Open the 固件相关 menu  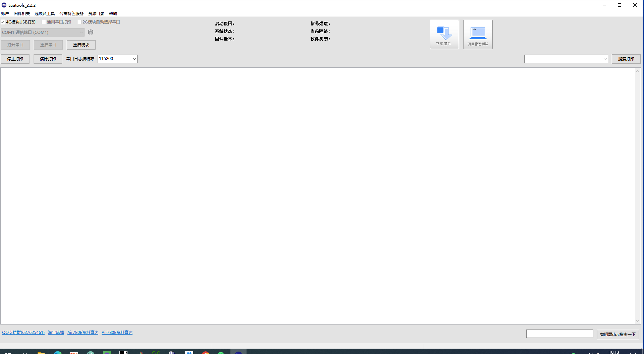pos(22,14)
